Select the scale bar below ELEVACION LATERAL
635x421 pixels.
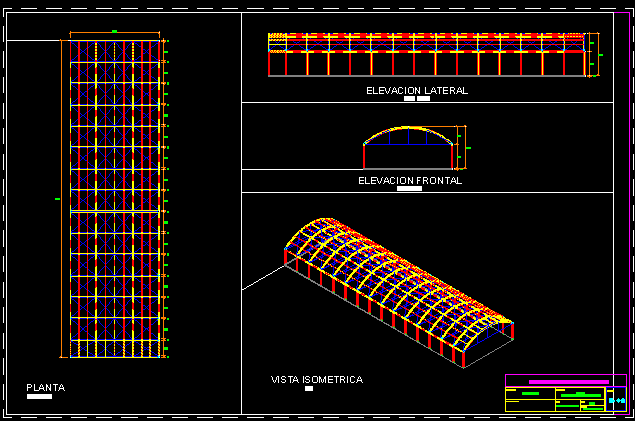[416, 99]
